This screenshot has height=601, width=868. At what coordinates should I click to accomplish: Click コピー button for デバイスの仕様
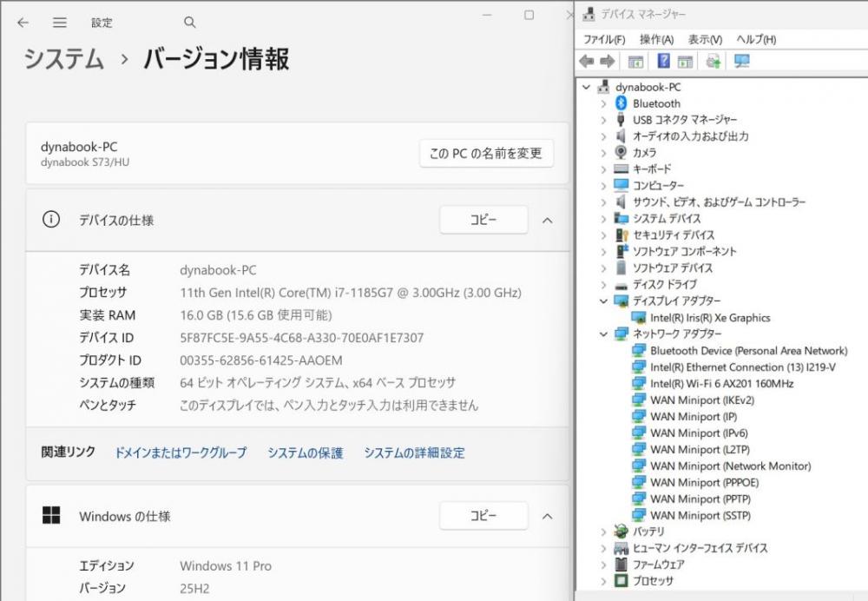(x=483, y=220)
